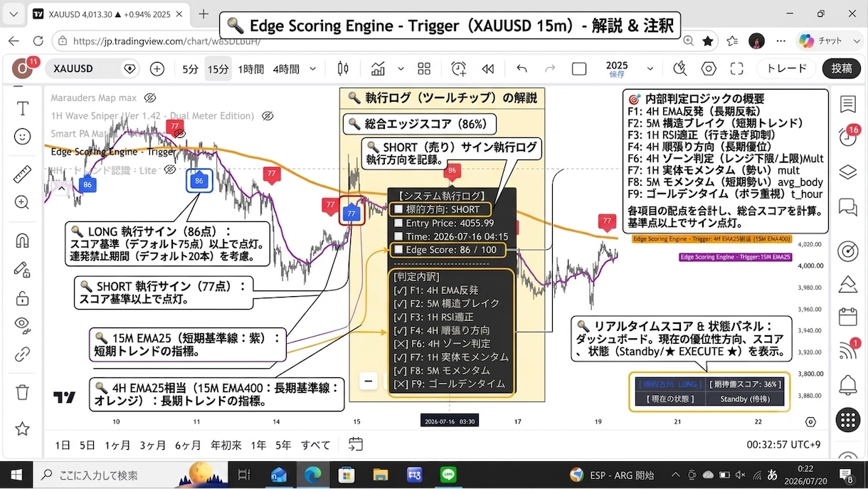
Task: Click the browser address bar
Action: [x=371, y=41]
